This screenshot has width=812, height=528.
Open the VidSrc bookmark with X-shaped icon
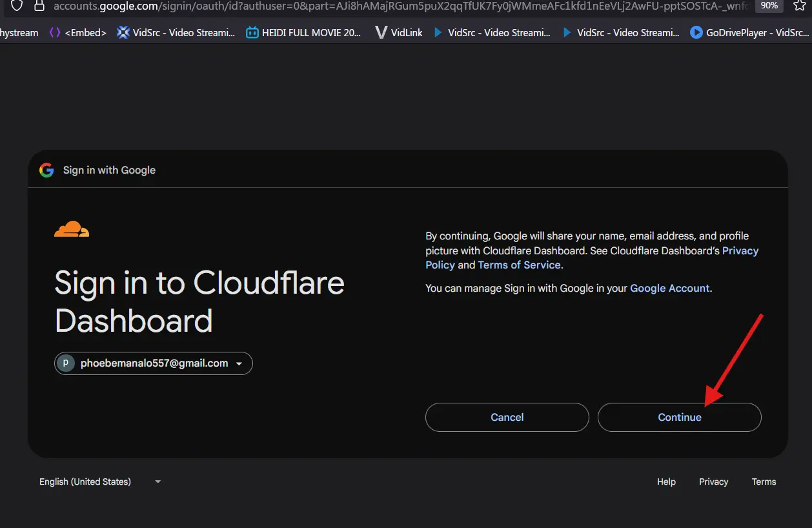click(x=176, y=32)
